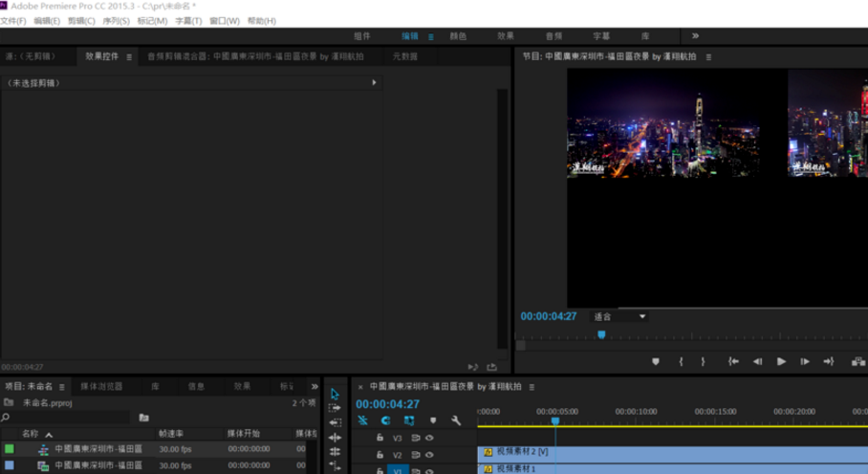Image resolution: width=868 pixels, height=474 pixels.
Task: Open timeline wrench settings
Action: (x=456, y=420)
